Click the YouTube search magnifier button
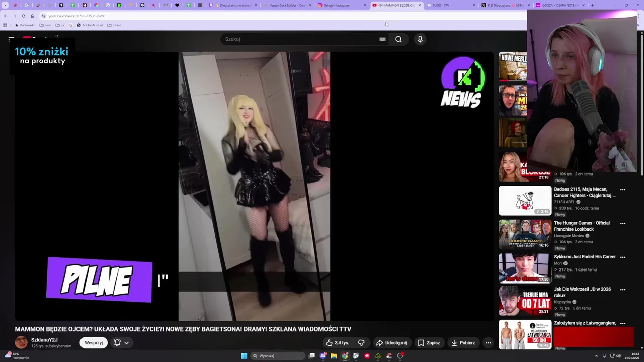 (x=398, y=39)
